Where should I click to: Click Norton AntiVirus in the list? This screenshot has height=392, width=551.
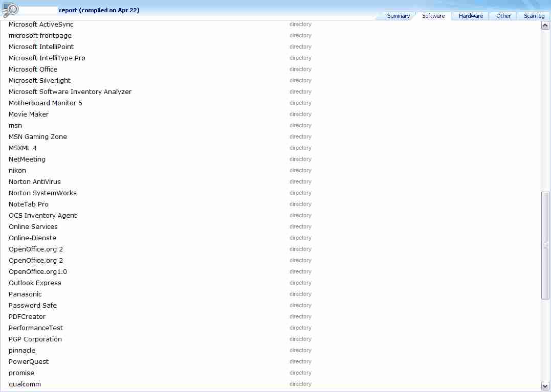coord(35,182)
